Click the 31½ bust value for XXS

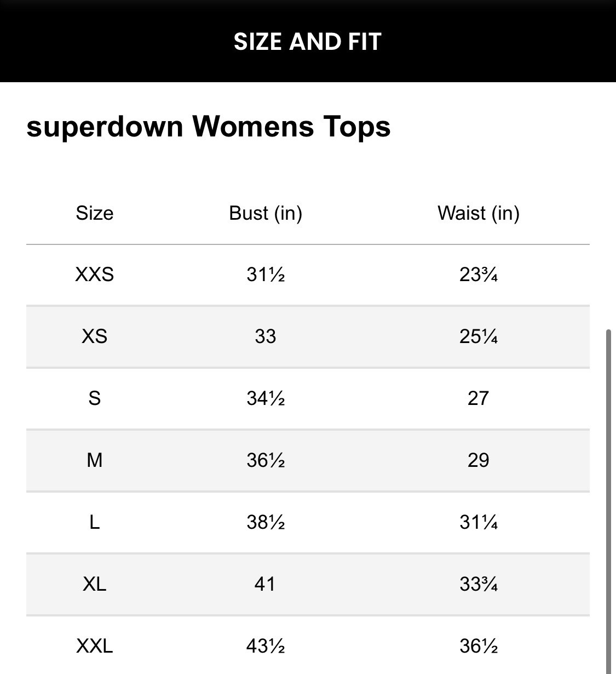(266, 274)
